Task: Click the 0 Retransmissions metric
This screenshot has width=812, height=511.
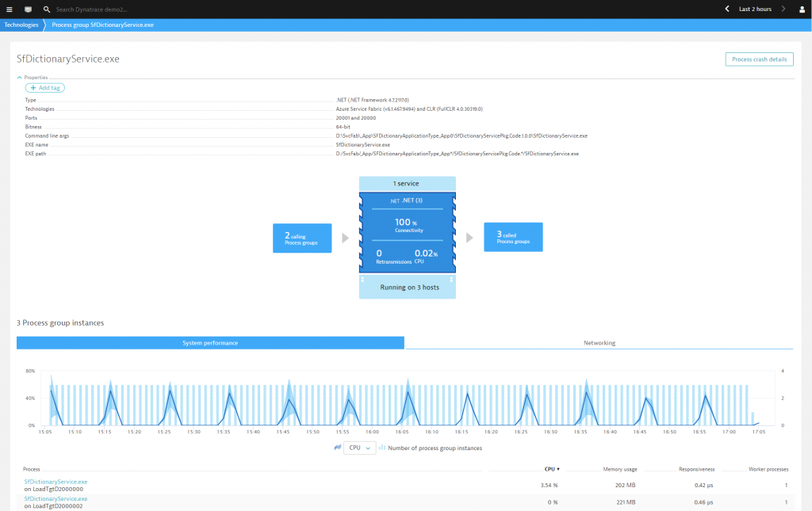Action: tap(393, 256)
